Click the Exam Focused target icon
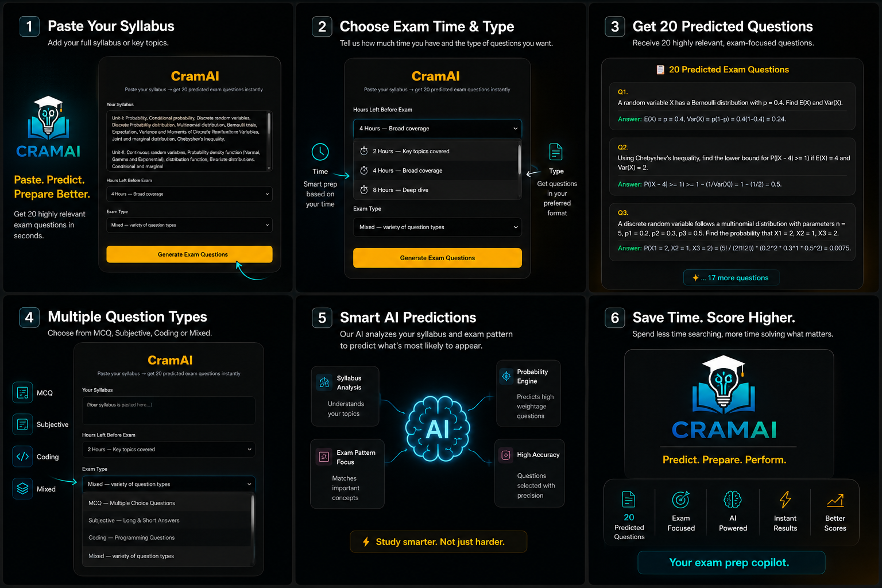Image resolution: width=882 pixels, height=588 pixels. 681,500
